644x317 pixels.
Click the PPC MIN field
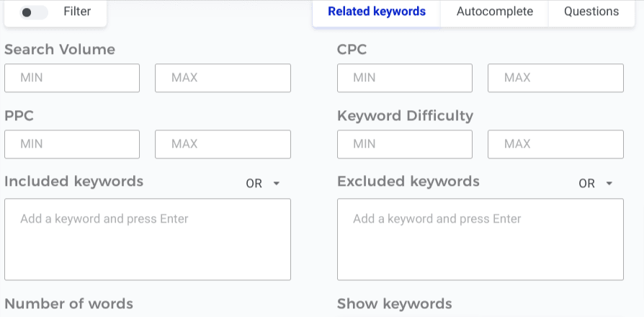coord(72,144)
